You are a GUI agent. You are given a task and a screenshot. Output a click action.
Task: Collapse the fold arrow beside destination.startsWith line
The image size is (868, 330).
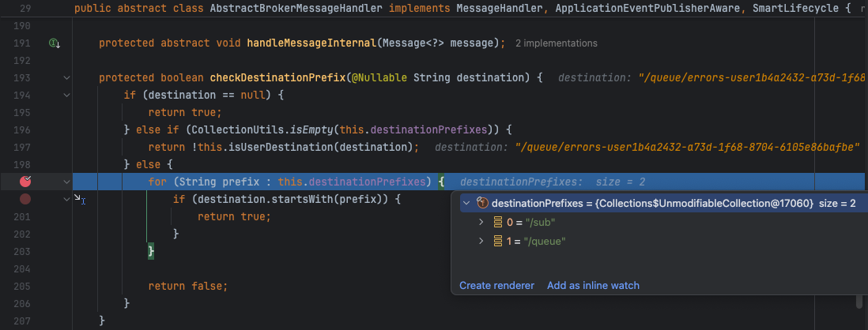67,199
